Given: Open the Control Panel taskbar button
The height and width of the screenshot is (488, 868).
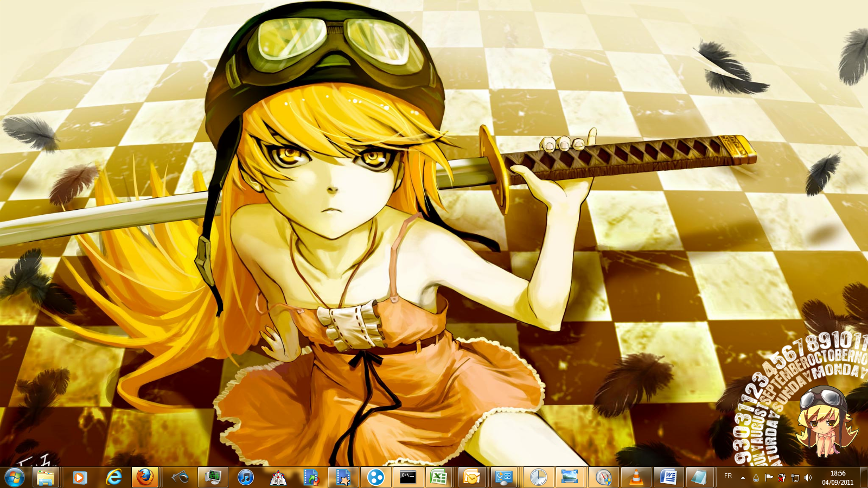Looking at the screenshot, I should pos(504,477).
